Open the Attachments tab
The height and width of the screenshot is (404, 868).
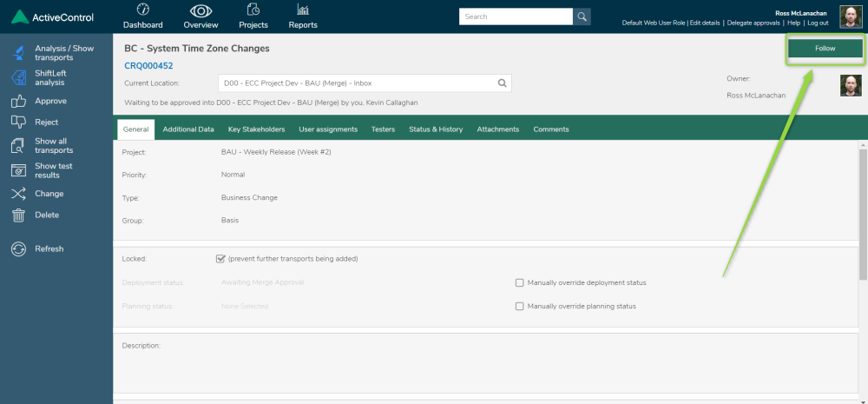click(497, 129)
